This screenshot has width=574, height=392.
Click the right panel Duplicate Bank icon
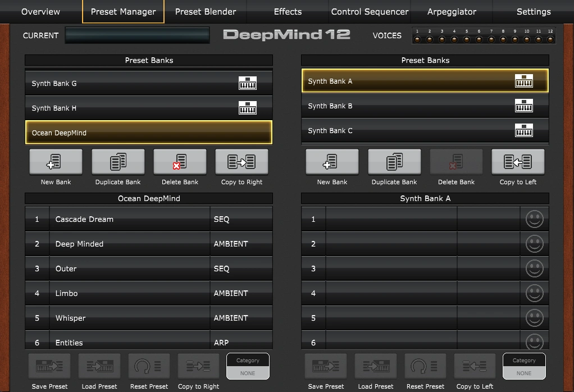tap(394, 162)
